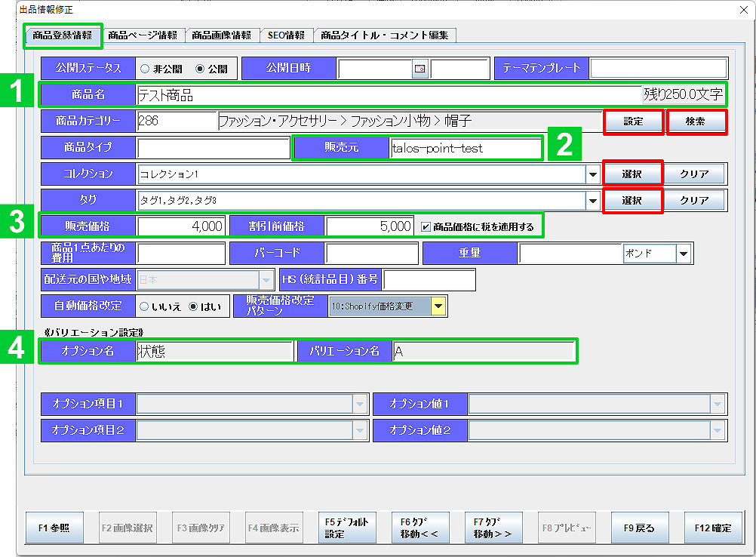Close the 出品情報修正 window
The height and width of the screenshot is (557, 756).
[743, 9]
